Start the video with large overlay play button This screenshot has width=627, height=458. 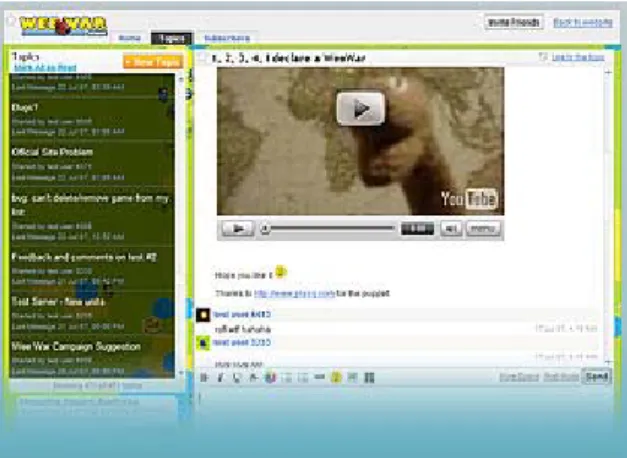pos(361,109)
